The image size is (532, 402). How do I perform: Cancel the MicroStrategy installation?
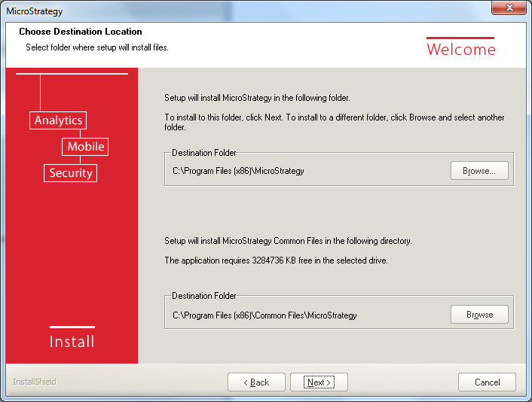pyautogui.click(x=487, y=382)
